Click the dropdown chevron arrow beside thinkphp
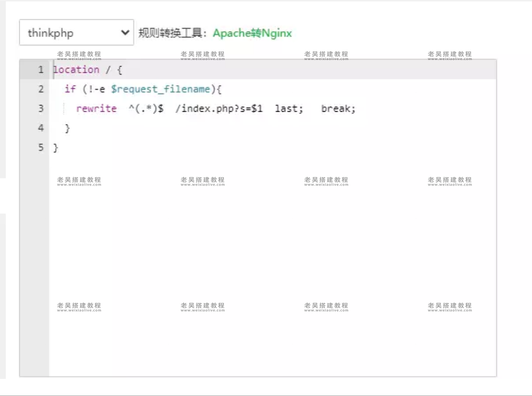This screenshot has width=532, height=396. 125,33
